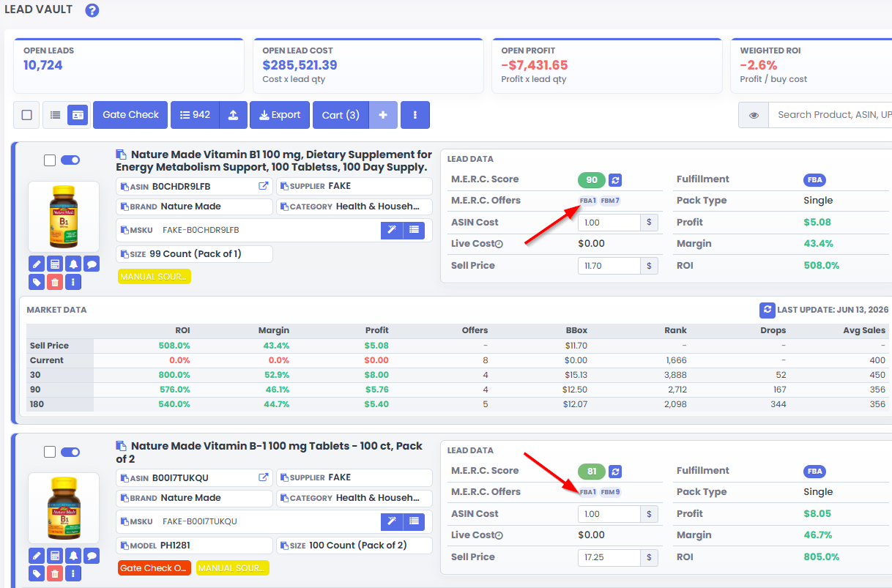Select the B00I7TUKQU lead checkbox
Screen dimensions: 892x588
(x=50, y=452)
